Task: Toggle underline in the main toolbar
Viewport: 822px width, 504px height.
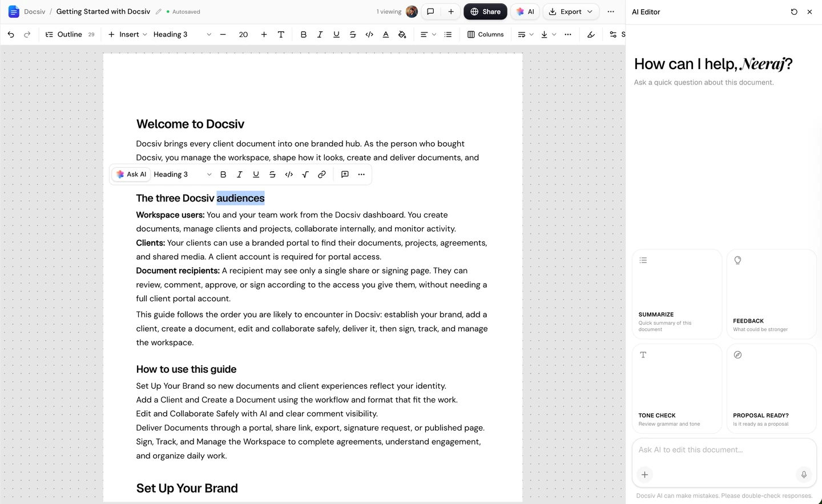Action: click(x=336, y=34)
